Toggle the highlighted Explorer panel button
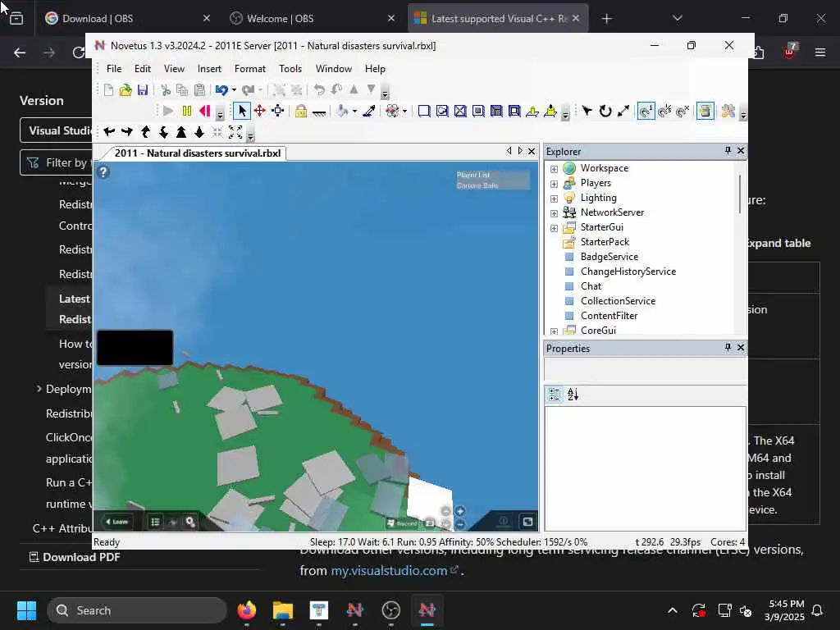The height and width of the screenshot is (630, 840). [705, 111]
